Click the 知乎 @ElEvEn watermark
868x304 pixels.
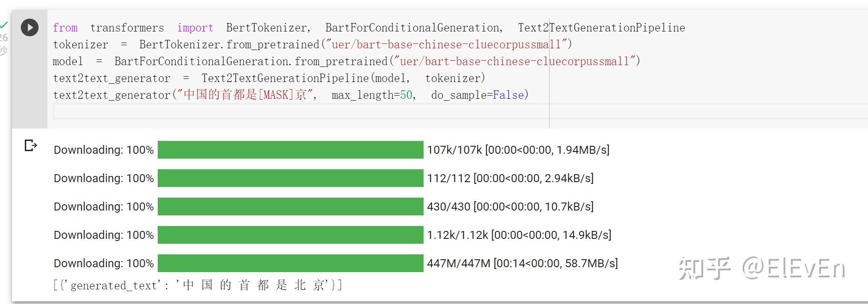761,269
